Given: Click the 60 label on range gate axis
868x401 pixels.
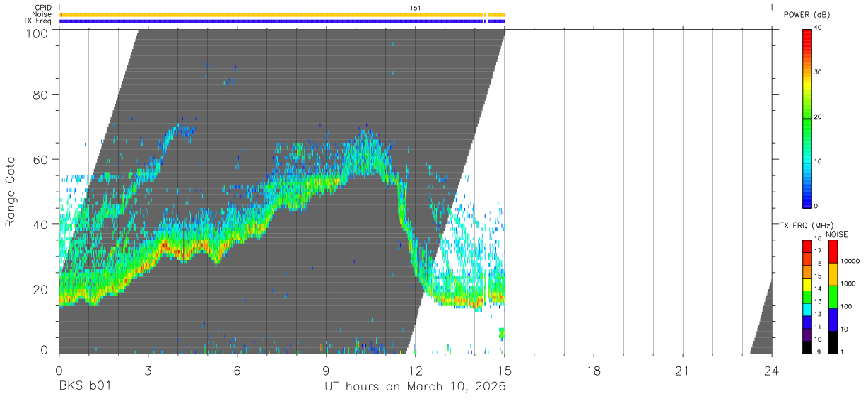Looking at the screenshot, I should point(40,159).
